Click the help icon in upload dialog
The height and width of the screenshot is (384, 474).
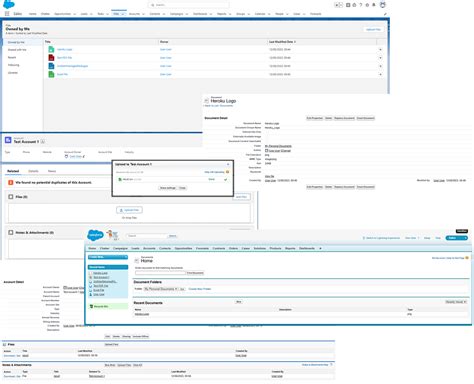pyautogui.click(x=228, y=172)
